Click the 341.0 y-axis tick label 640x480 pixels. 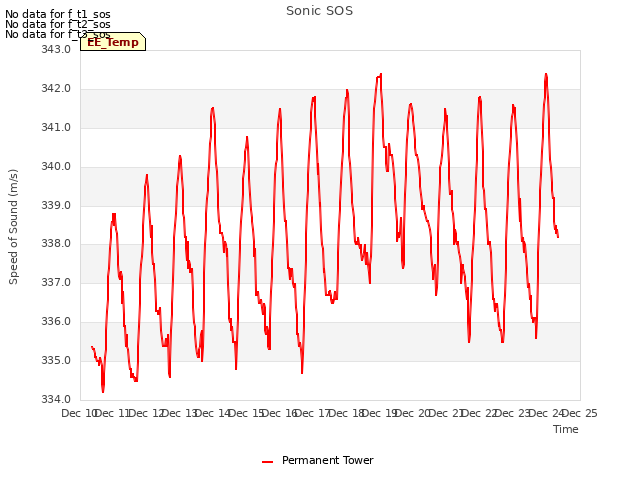[x=56, y=127]
